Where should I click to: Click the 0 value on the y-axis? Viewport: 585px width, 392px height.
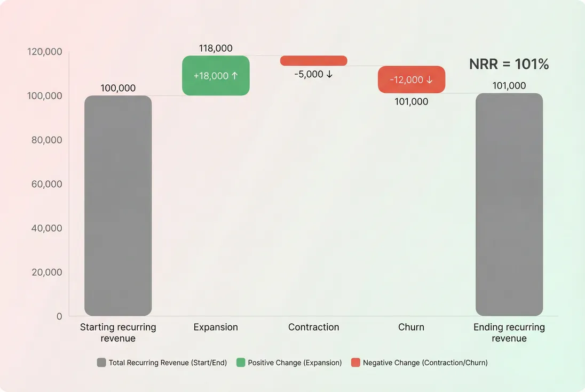59,316
